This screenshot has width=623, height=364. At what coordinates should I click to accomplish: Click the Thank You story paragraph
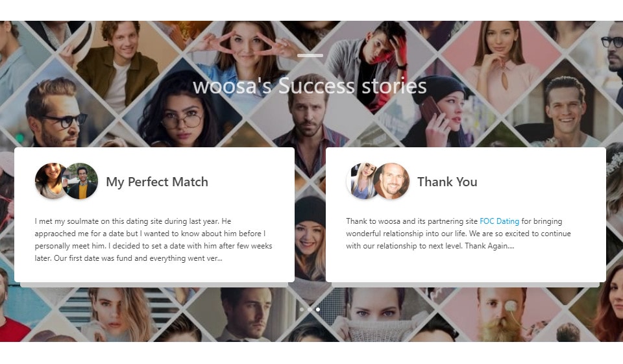coord(458,234)
